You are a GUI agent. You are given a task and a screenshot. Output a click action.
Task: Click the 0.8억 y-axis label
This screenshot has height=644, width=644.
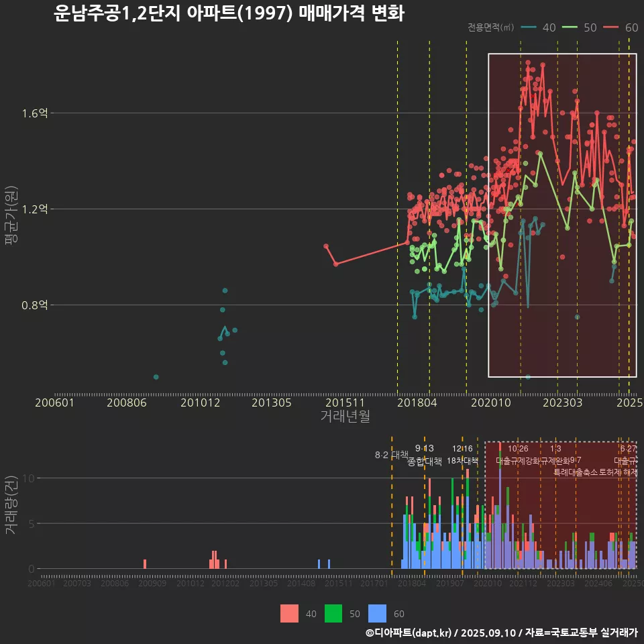coord(35,305)
